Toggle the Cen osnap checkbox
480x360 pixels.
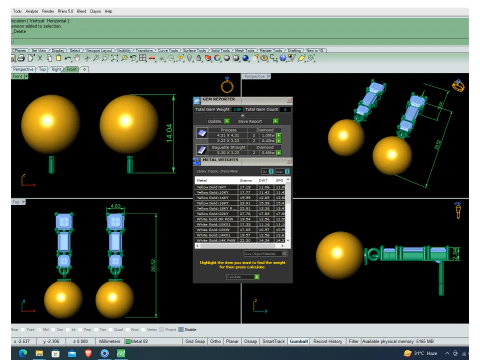53,330
